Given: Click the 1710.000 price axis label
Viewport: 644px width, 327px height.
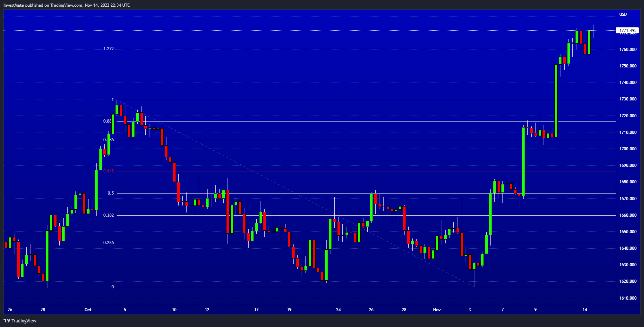Looking at the screenshot, I should (x=628, y=132).
